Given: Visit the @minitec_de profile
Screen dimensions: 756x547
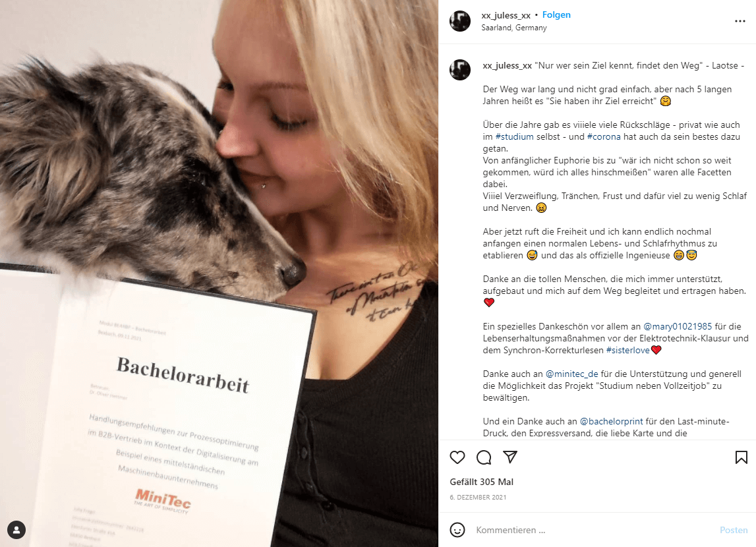Looking at the screenshot, I should (571, 374).
